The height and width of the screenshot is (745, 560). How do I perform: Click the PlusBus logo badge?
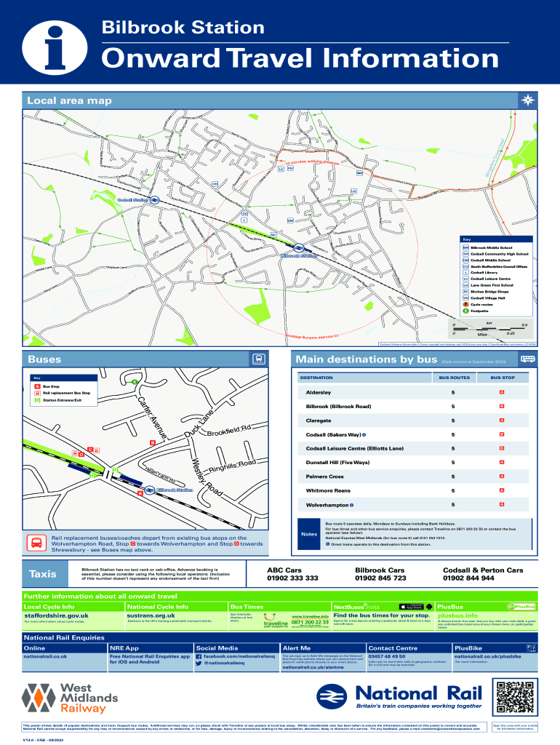(x=521, y=607)
